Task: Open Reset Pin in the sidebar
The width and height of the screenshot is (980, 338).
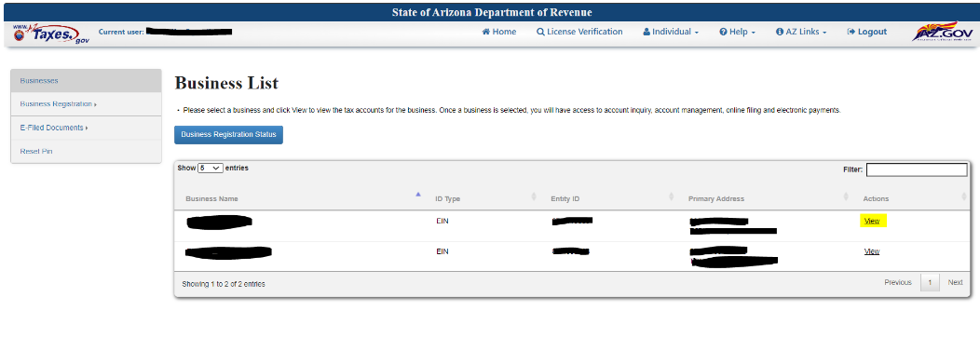Action: point(87,152)
